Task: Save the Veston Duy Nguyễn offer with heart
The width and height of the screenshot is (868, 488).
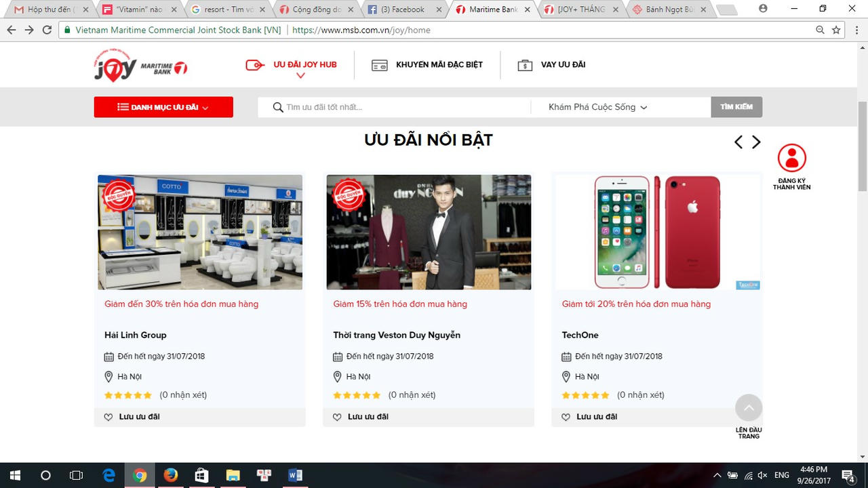Action: [x=337, y=417]
